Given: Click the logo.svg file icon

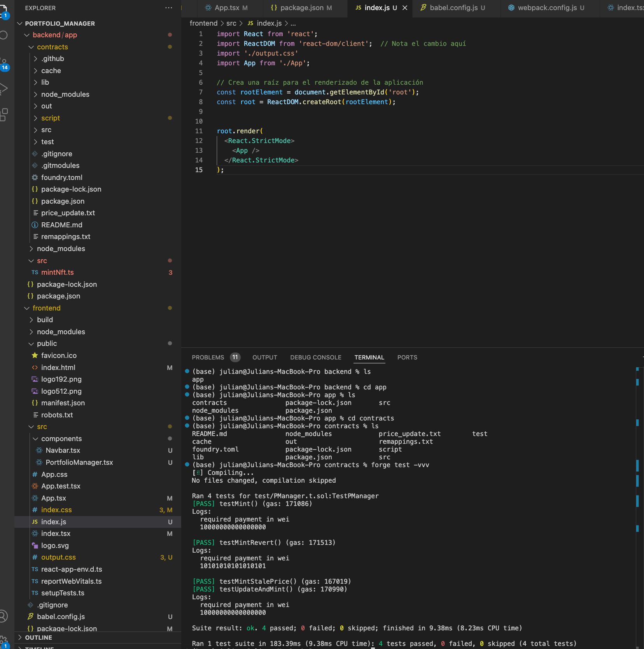Looking at the screenshot, I should pos(35,546).
